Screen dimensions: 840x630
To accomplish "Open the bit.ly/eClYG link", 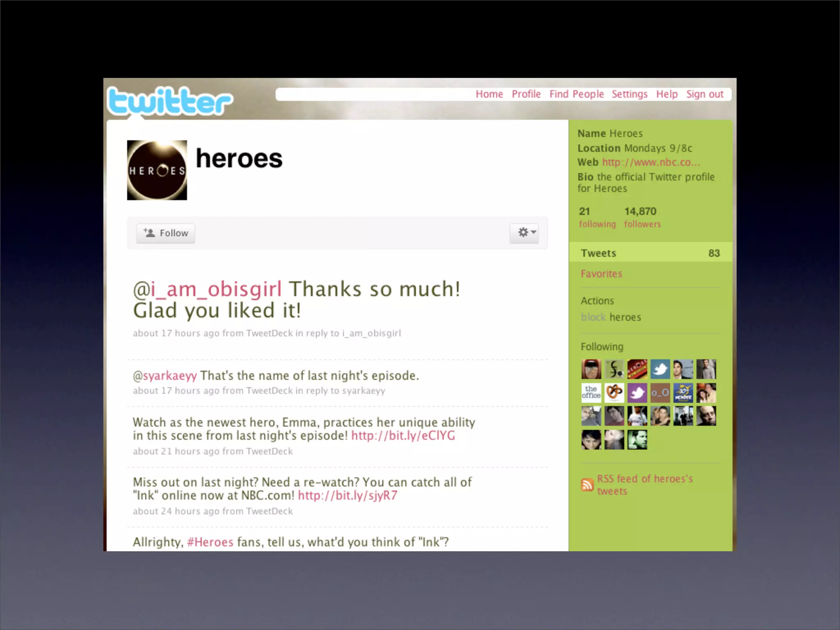I will (403, 436).
